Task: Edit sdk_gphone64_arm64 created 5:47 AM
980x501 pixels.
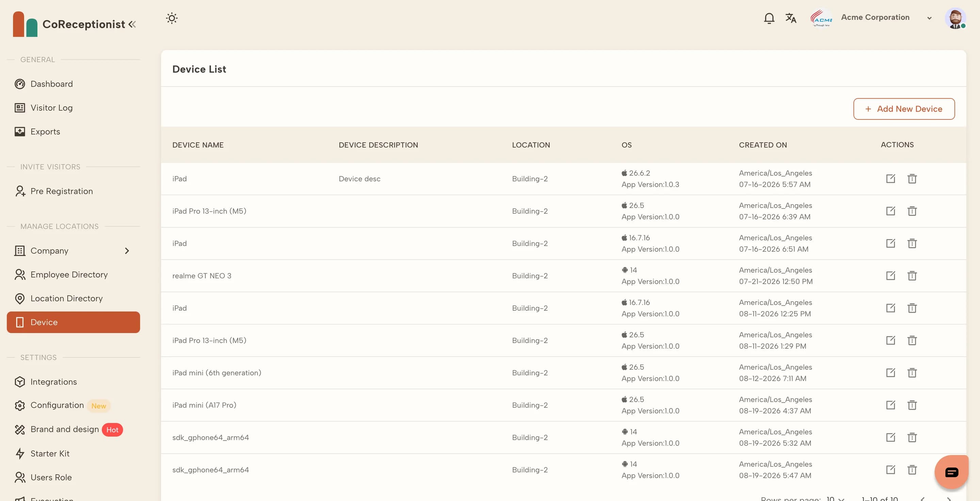Action: pyautogui.click(x=891, y=469)
